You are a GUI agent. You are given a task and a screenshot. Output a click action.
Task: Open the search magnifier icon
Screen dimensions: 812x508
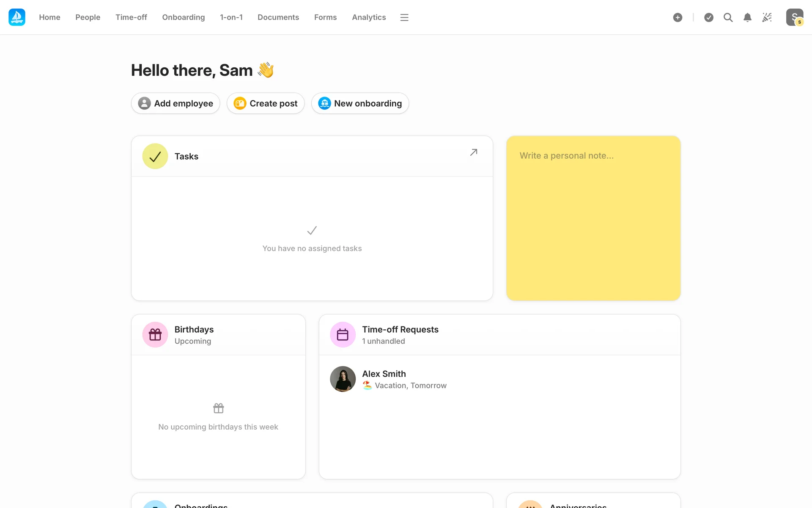click(728, 17)
